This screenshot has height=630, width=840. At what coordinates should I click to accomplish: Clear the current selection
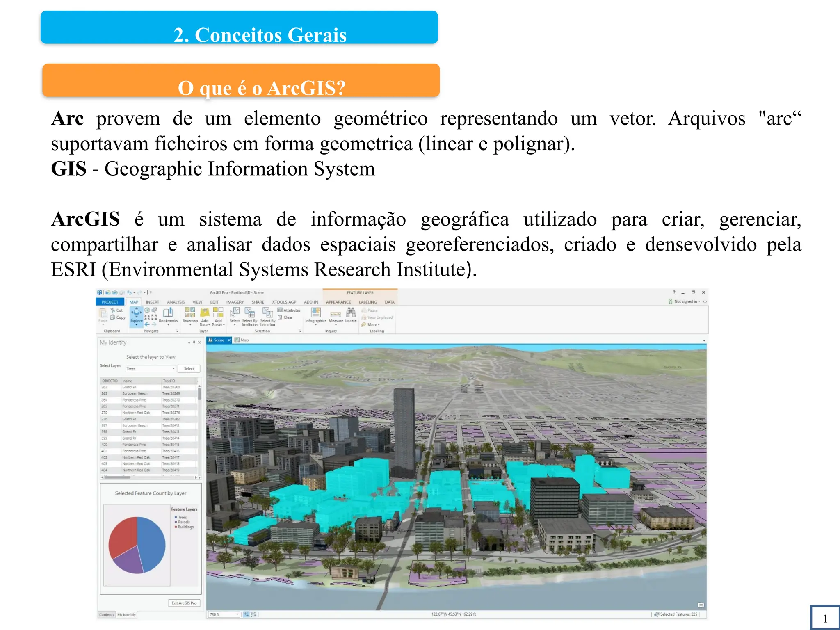pos(285,317)
